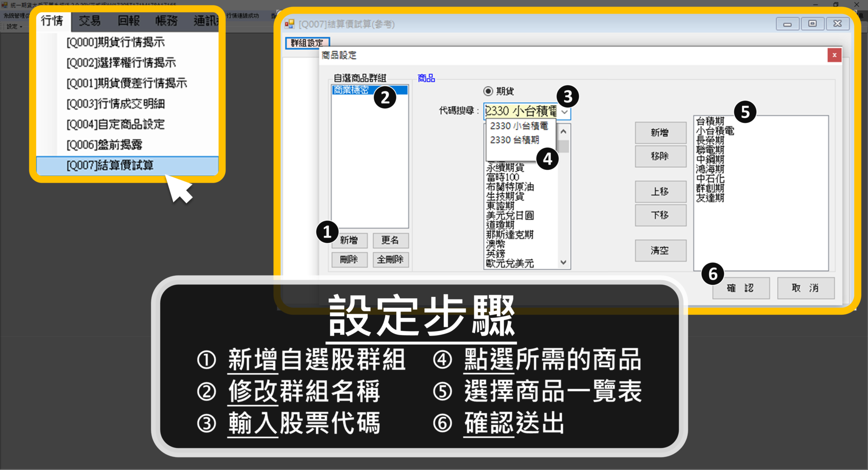The image size is (868, 470).
Task: Open the 回報 menu
Action: (128, 21)
